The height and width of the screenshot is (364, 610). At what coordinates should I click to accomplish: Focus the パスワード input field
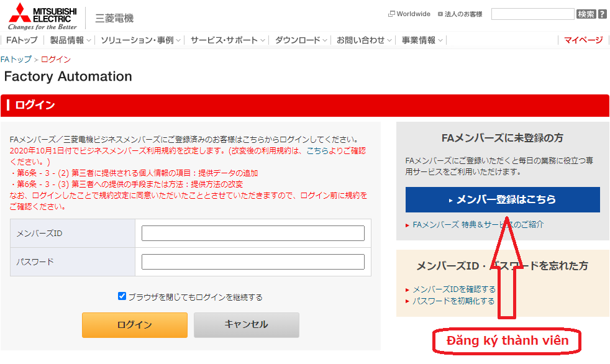[x=253, y=262]
